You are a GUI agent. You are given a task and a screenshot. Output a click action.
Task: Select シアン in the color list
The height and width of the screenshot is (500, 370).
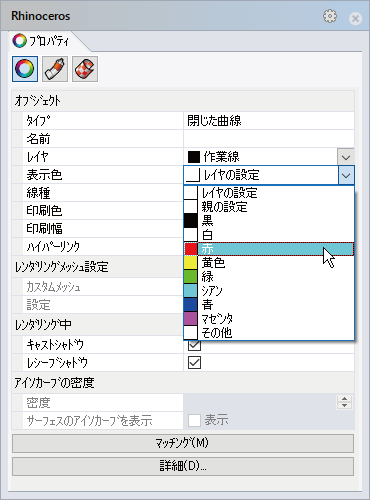pyautogui.click(x=269, y=291)
